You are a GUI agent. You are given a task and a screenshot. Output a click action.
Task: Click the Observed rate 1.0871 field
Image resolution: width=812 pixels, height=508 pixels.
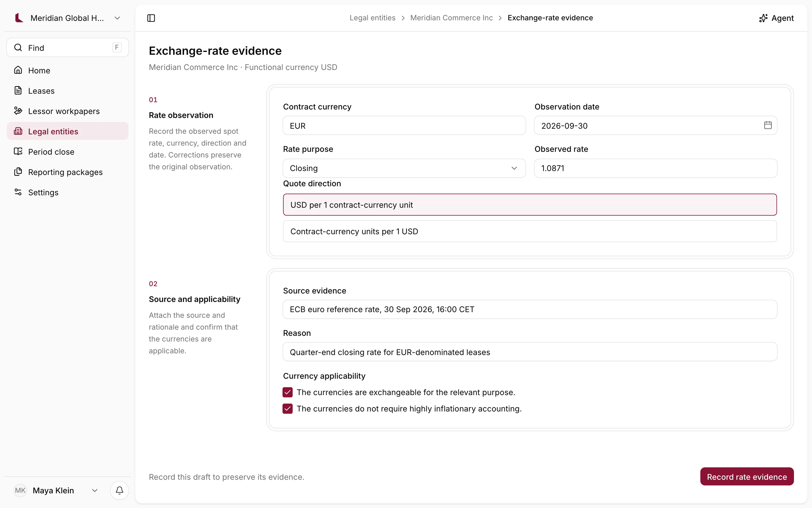656,168
